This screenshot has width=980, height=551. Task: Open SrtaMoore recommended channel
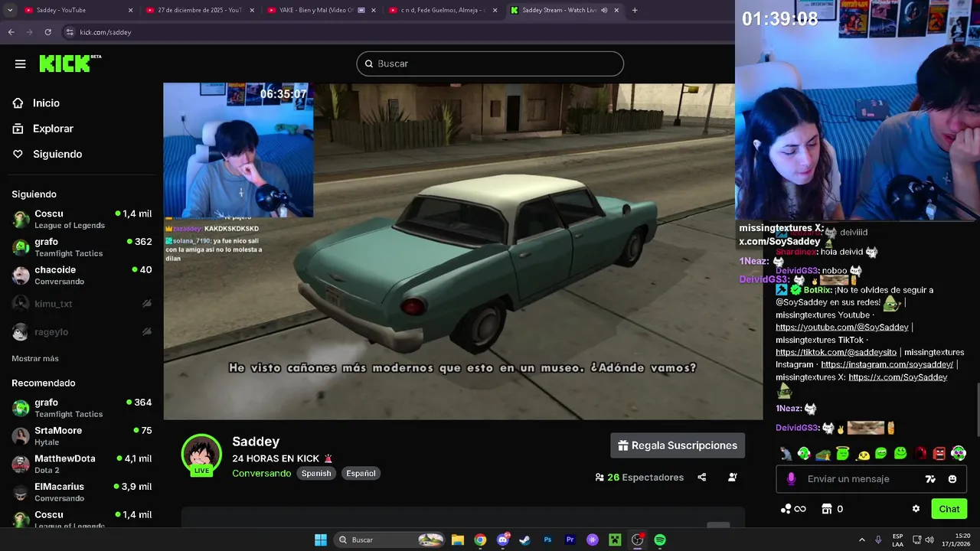tap(81, 436)
